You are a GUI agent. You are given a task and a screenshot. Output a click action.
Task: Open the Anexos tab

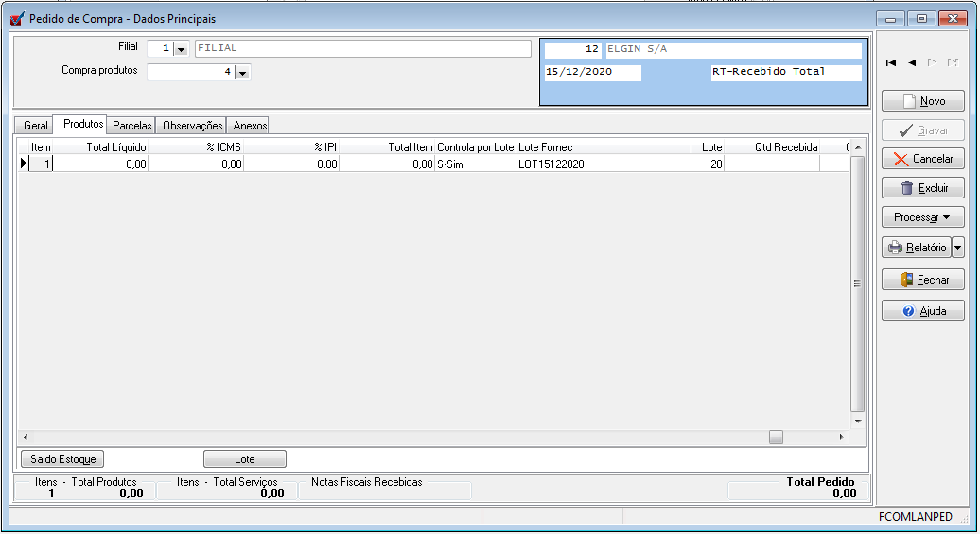tap(250, 126)
